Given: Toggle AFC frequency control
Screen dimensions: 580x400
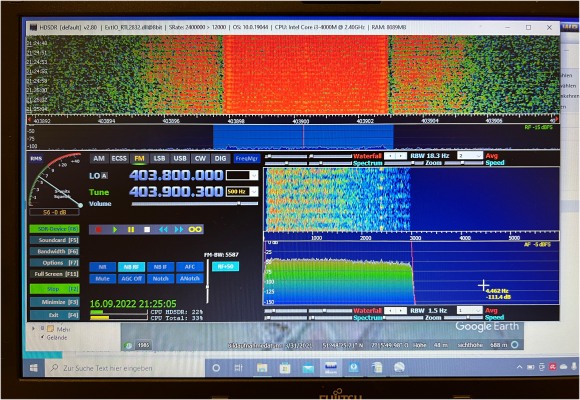Looking at the screenshot, I should coord(190,267).
